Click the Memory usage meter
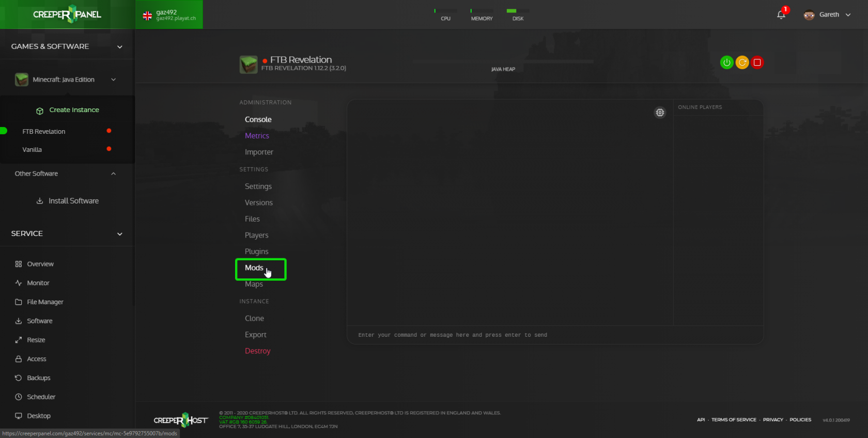The height and width of the screenshot is (438, 868). pos(482,15)
